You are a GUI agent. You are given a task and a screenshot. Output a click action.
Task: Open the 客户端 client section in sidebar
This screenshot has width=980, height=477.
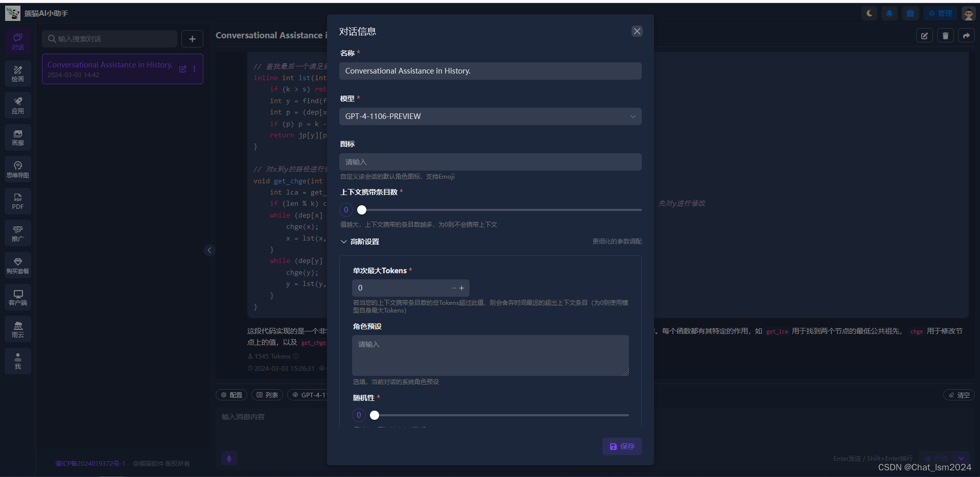point(18,297)
